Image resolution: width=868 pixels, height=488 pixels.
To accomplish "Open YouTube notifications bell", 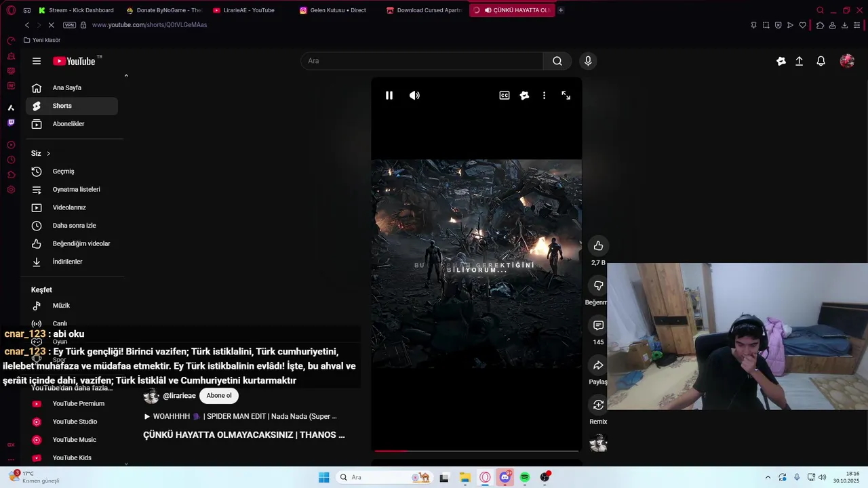I will coord(821,61).
